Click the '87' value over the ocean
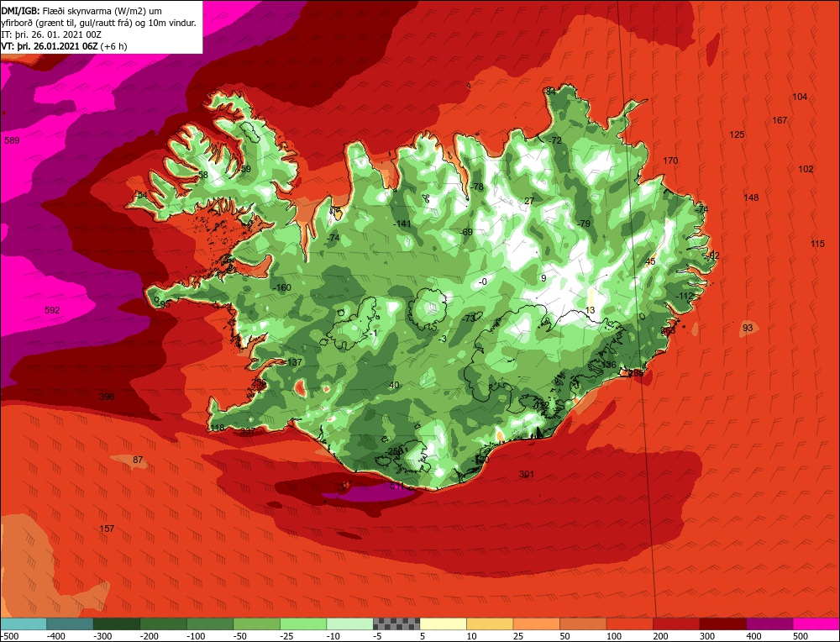Viewport: 840px width, 642px height. [138, 460]
